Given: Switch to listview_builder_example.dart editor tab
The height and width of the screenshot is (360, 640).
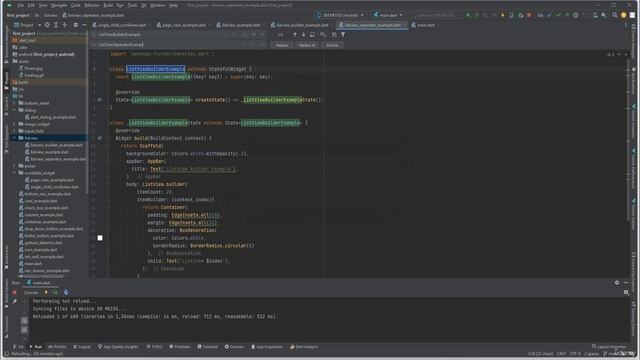Looking at the screenshot, I should coord(302,25).
